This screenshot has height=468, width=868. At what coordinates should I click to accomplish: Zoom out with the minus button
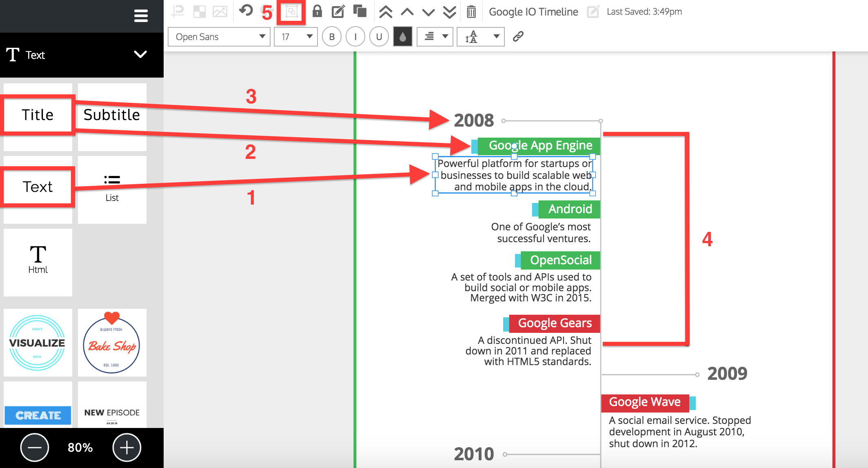pyautogui.click(x=35, y=448)
